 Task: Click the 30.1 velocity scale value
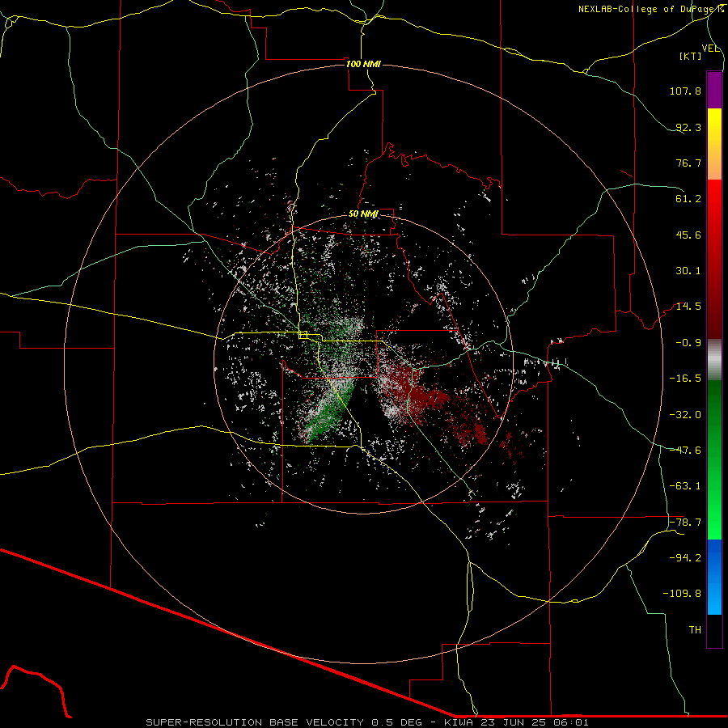(x=688, y=271)
